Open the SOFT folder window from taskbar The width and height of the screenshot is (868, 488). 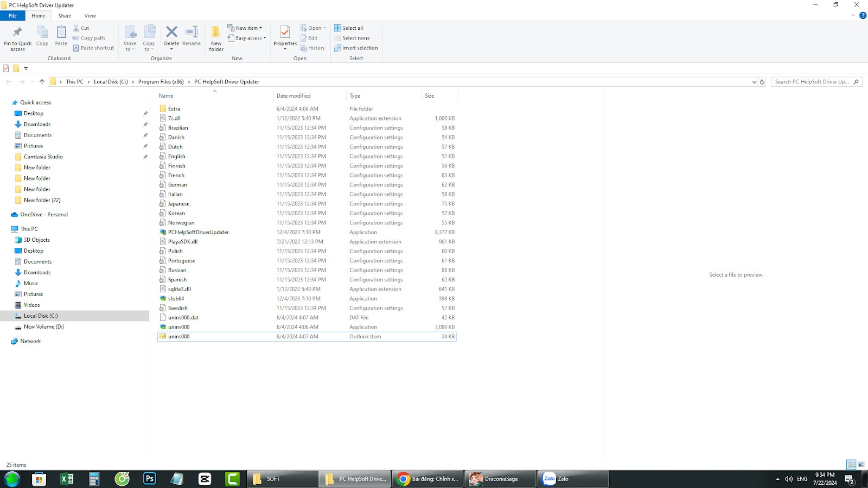pos(282,479)
